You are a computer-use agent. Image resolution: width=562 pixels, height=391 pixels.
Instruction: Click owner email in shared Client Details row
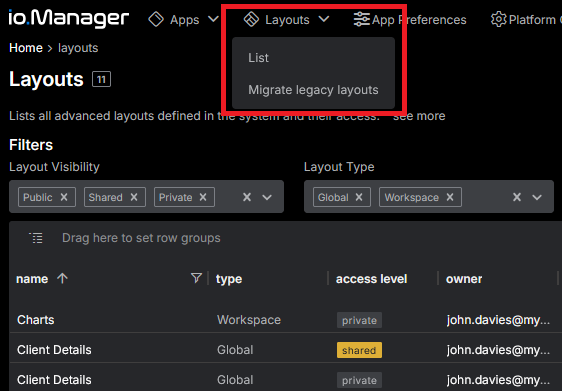498,350
